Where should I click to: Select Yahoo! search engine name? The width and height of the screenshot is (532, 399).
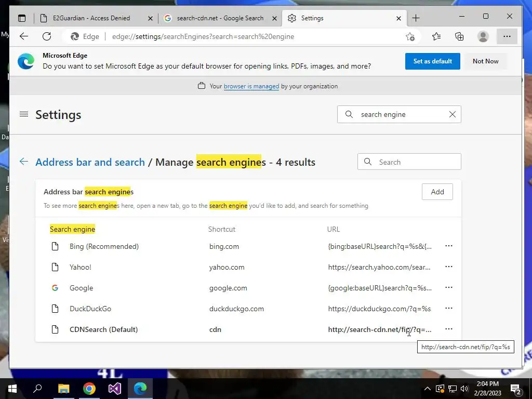[81, 267]
